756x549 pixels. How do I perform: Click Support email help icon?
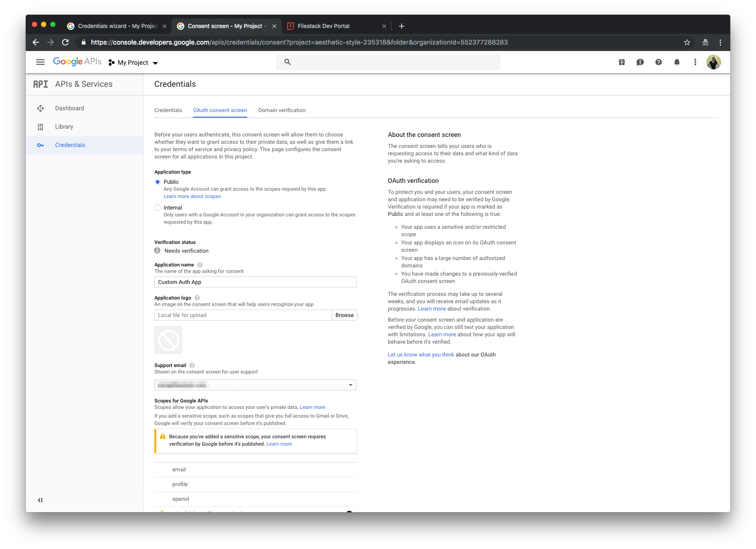192,365
